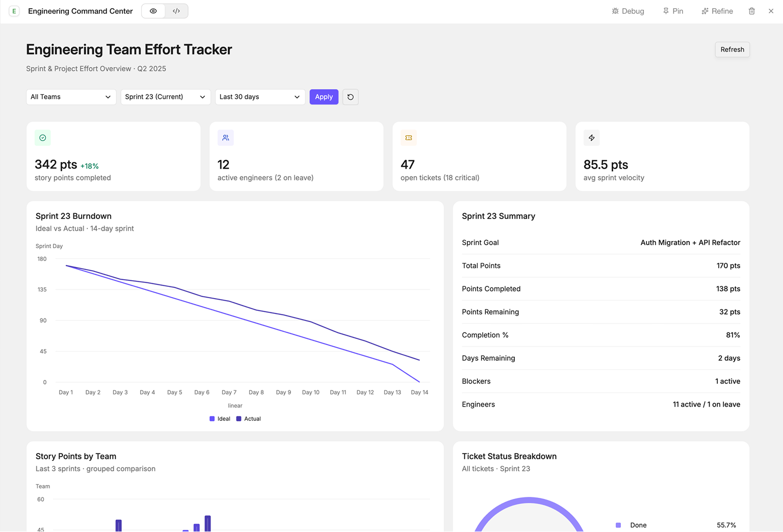783x532 pixels.
Task: Click the Done legend swatch
Action: coord(618,525)
